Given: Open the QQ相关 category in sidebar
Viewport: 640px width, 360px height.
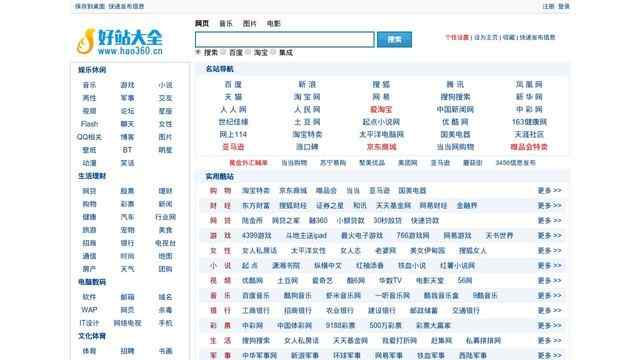Looking at the screenshot, I should click(89, 137).
